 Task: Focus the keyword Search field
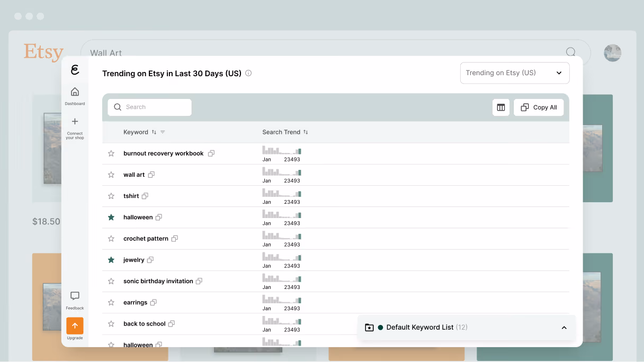click(x=150, y=107)
